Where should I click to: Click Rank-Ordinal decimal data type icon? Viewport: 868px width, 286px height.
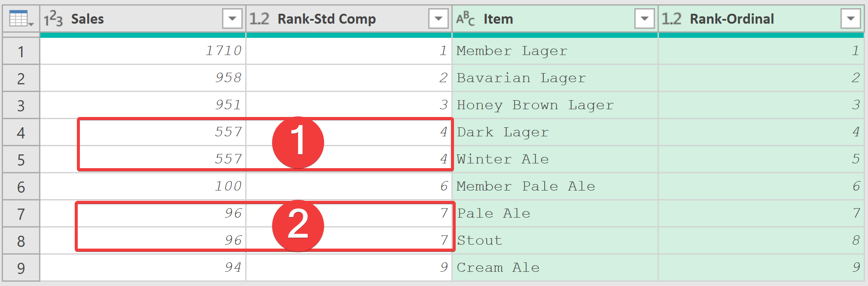[x=672, y=19]
